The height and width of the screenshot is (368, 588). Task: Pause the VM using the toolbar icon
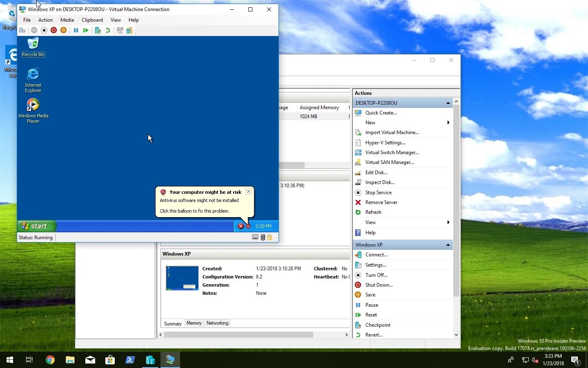click(76, 30)
